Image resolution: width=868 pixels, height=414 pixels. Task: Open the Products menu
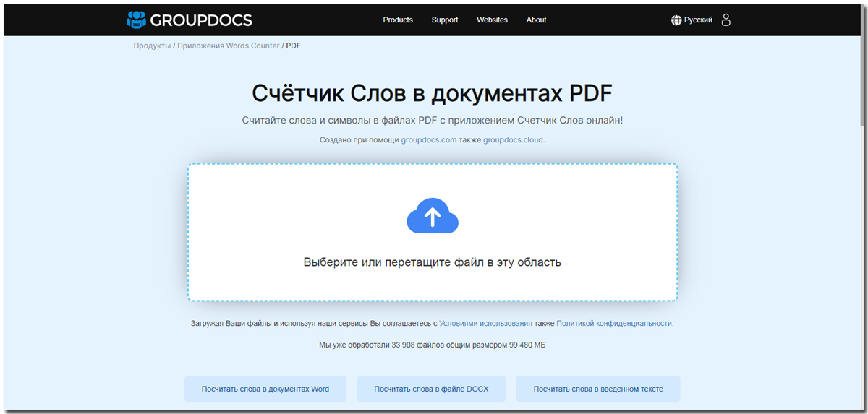[398, 20]
